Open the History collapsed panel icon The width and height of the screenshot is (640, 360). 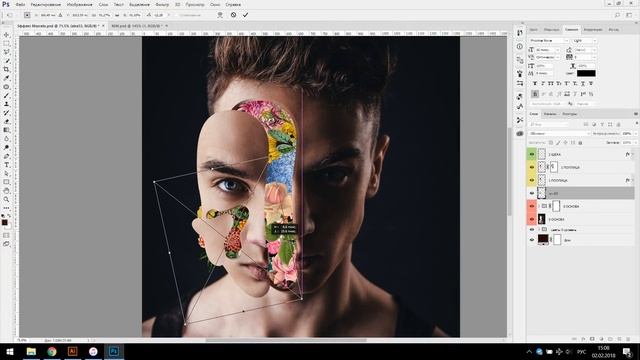coord(520,33)
